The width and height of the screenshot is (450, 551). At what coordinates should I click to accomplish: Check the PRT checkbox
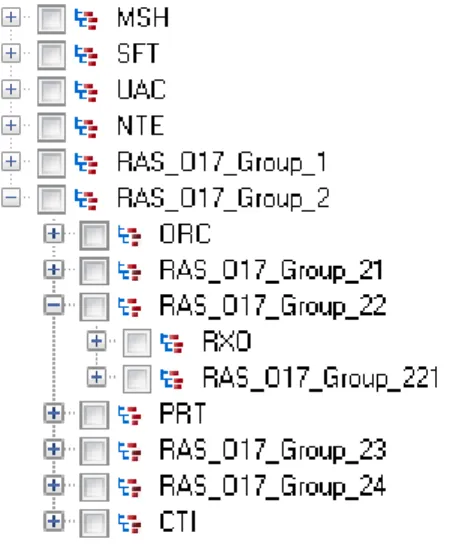click(94, 415)
